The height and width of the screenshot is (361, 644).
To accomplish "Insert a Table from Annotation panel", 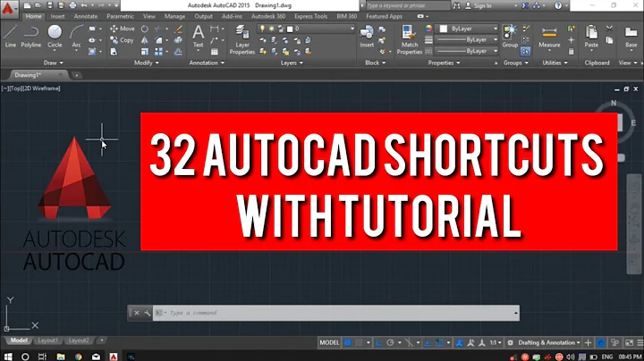I will pos(215,52).
